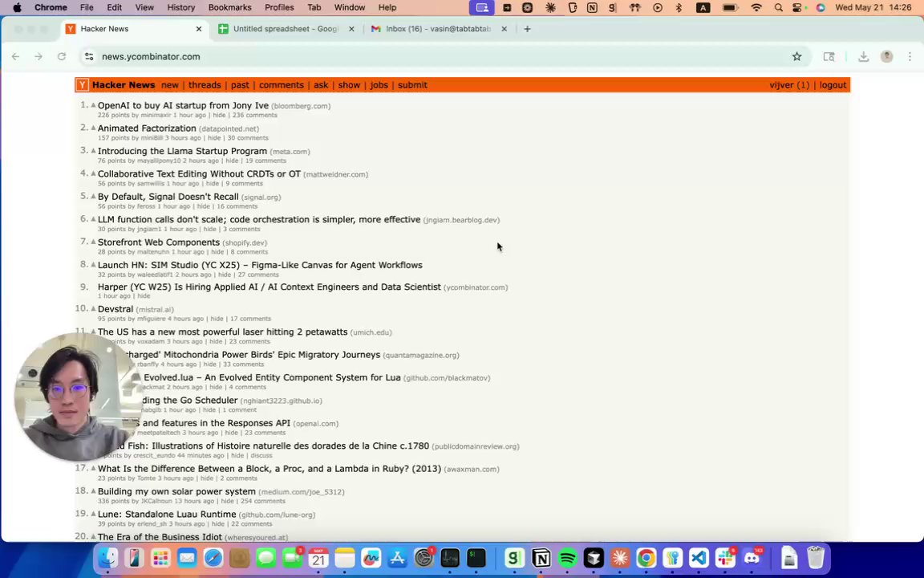Open the View menu
This screenshot has width=924, height=578.
[144, 8]
